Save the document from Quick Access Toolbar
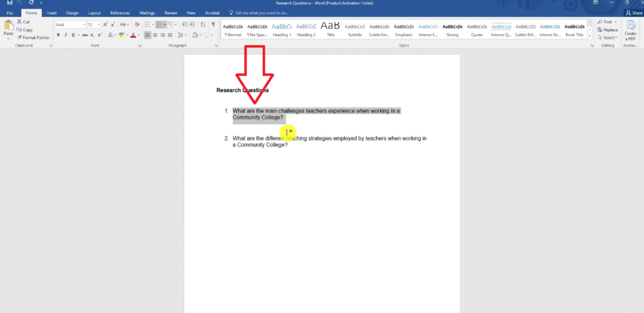The image size is (644, 313). click(x=9, y=3)
